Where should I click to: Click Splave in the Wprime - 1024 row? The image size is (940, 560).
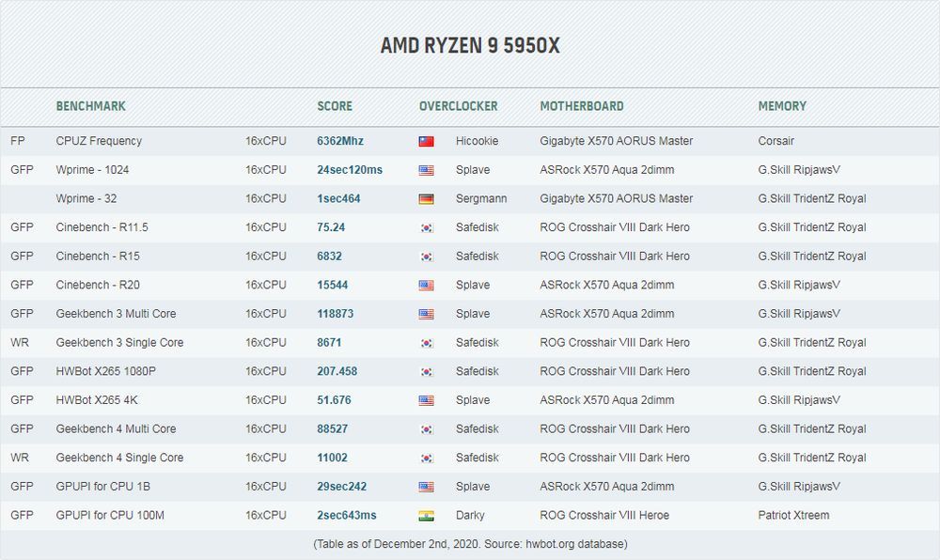[x=473, y=169]
